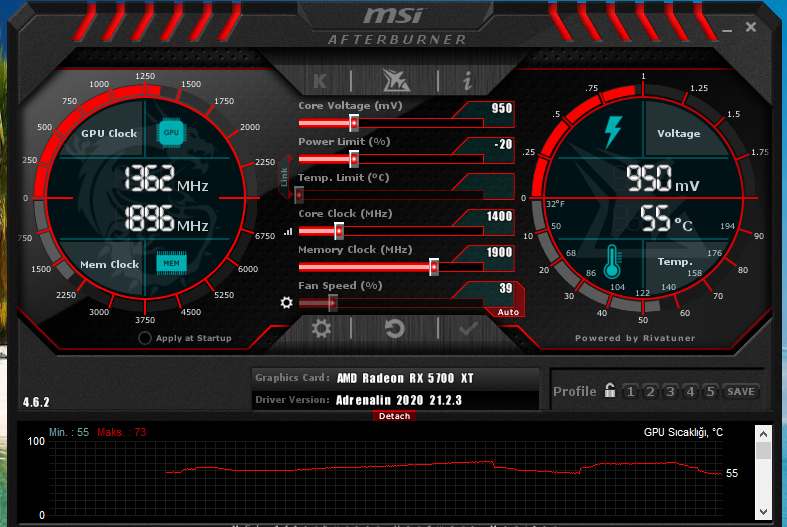Click the thermometer temperature icon
Image resolution: width=787 pixels, height=527 pixels.
click(x=612, y=262)
